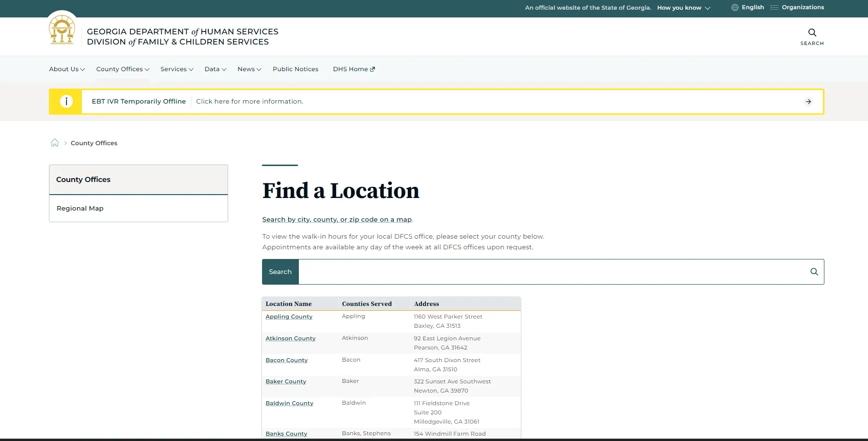The width and height of the screenshot is (868, 441).
Task: Sort by Location Name column header
Action: [289, 304]
